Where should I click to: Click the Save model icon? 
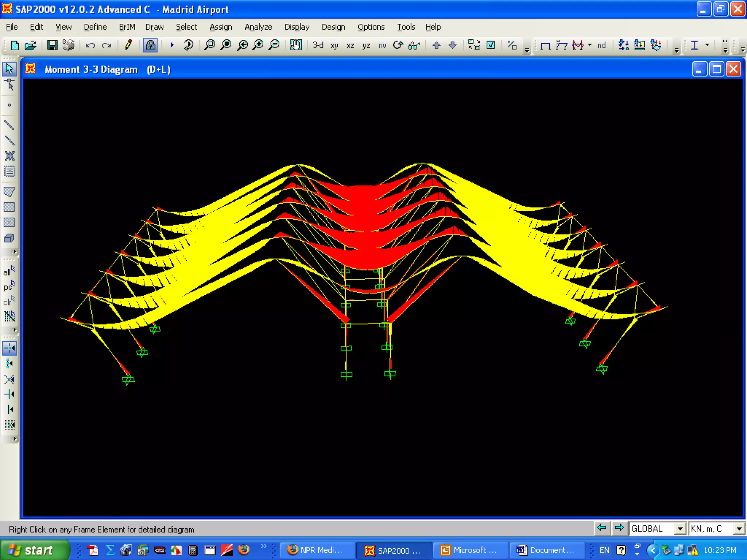(x=52, y=45)
